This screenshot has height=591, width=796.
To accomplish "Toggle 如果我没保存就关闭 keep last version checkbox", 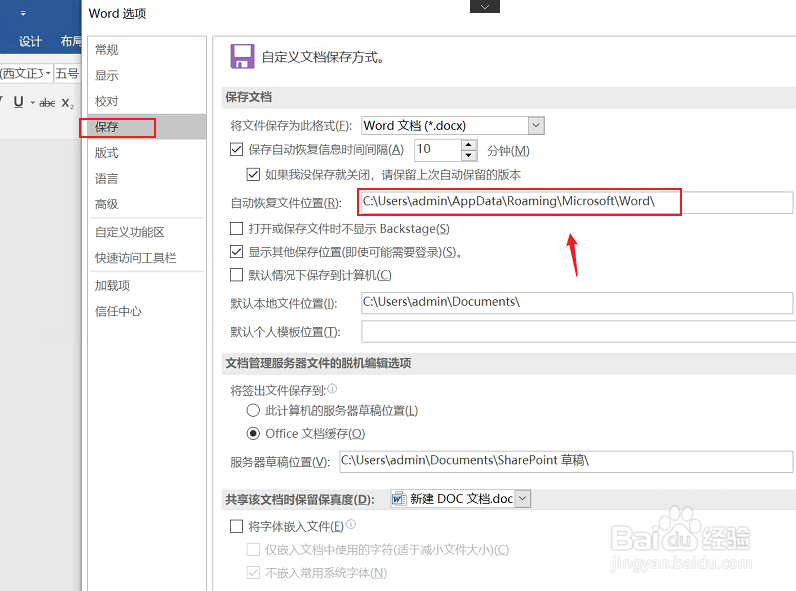I will pos(253,175).
